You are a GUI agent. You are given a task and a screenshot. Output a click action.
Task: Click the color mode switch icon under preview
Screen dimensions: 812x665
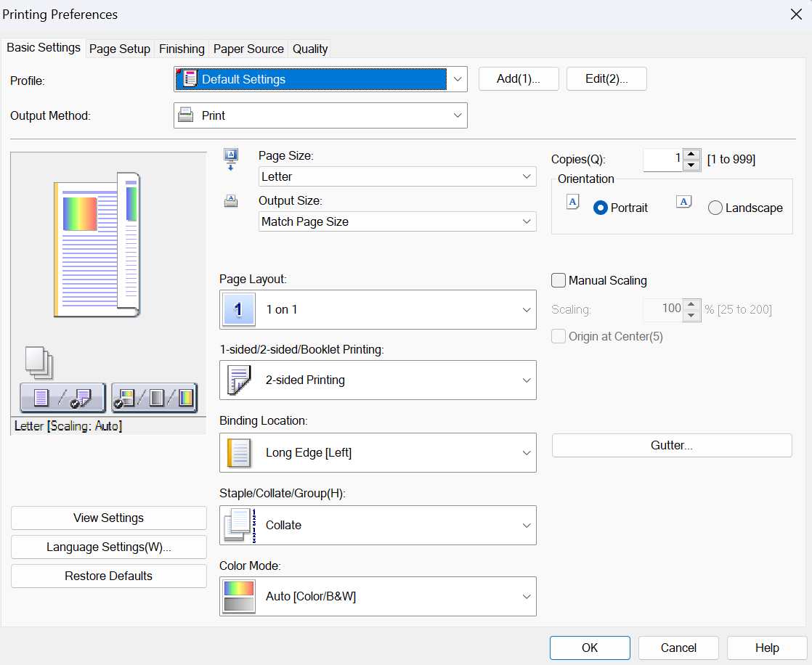154,398
